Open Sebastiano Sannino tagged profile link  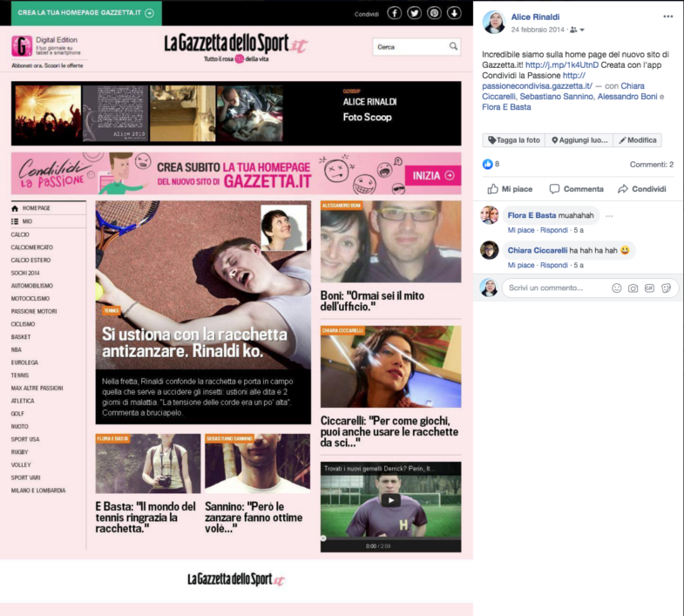coord(556,97)
